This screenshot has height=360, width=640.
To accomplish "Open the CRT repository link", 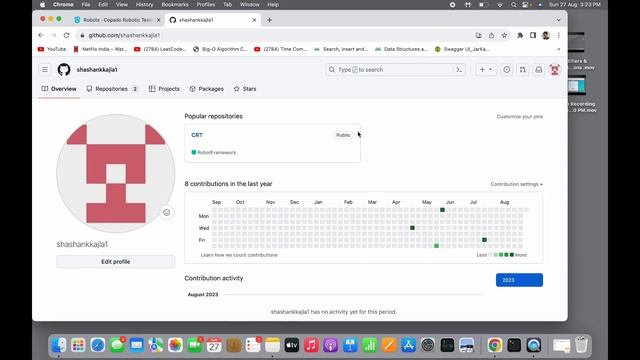I will (197, 135).
